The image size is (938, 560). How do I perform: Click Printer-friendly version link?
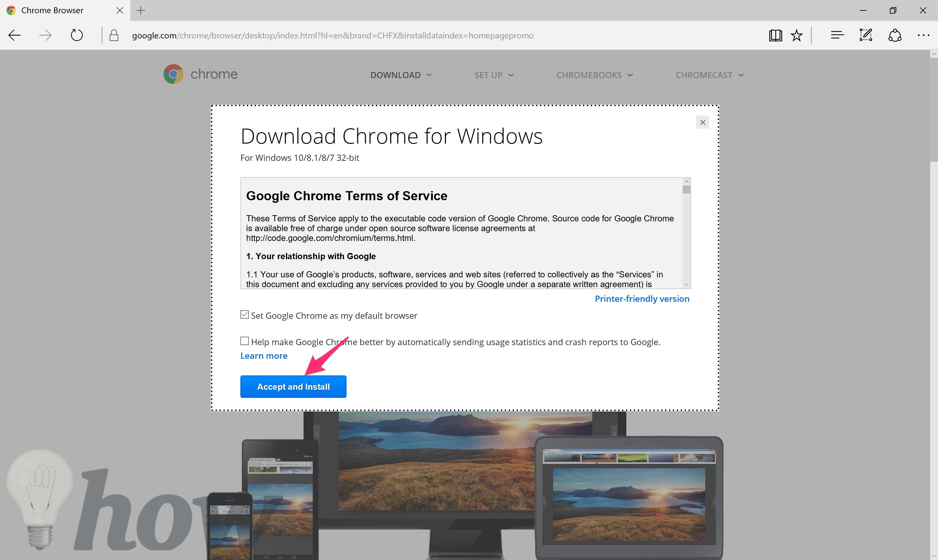click(642, 298)
